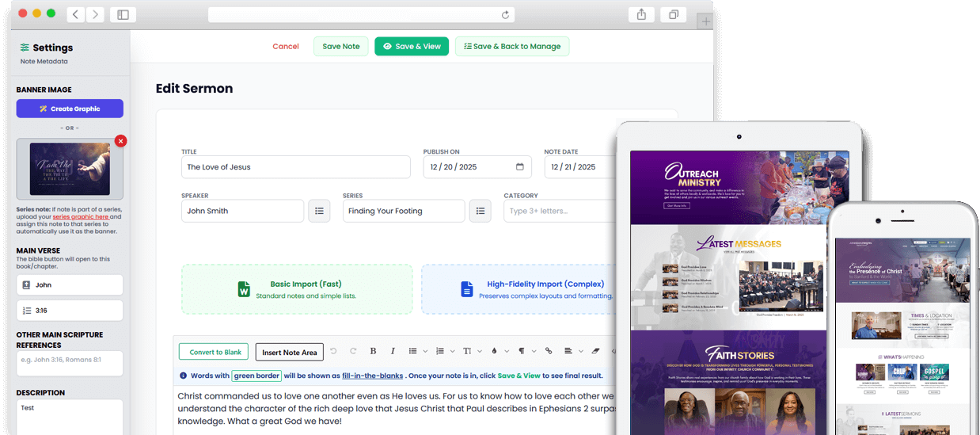Click the Redo icon in editor toolbar

click(x=353, y=351)
